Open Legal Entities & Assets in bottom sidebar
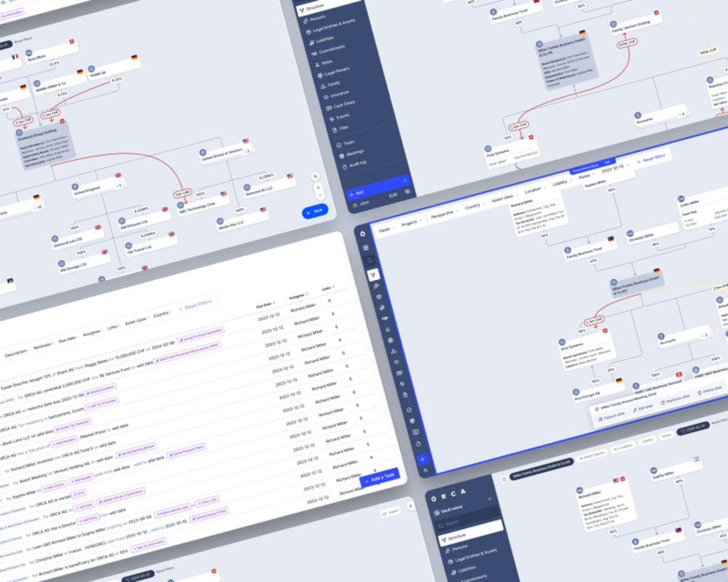This screenshot has width=728, height=582. click(472, 556)
